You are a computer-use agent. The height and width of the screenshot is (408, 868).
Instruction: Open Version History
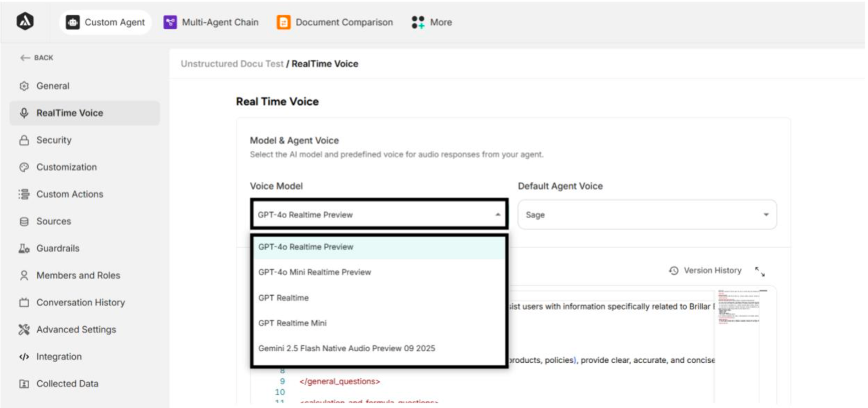tap(705, 271)
